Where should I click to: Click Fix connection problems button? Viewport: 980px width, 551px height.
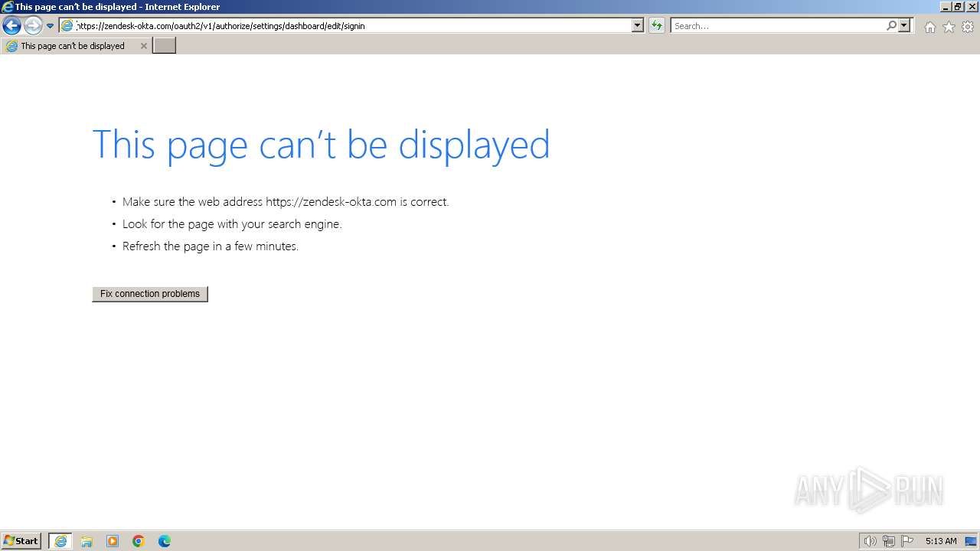150,294
